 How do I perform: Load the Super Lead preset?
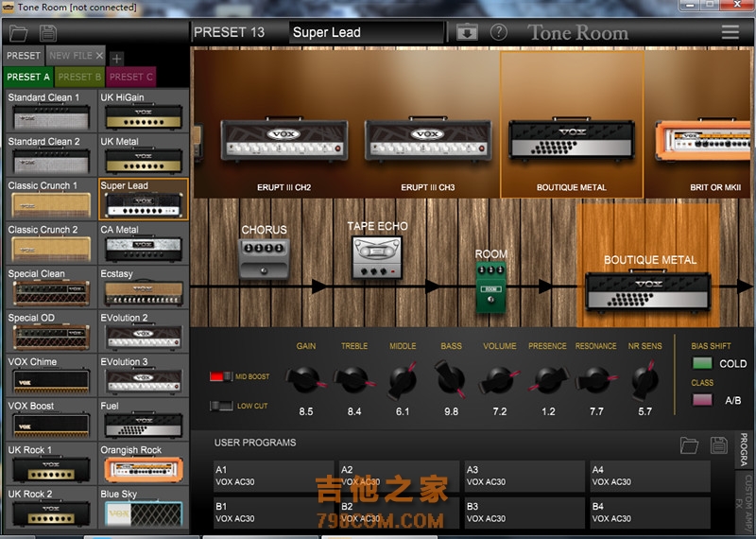pyautogui.click(x=144, y=199)
